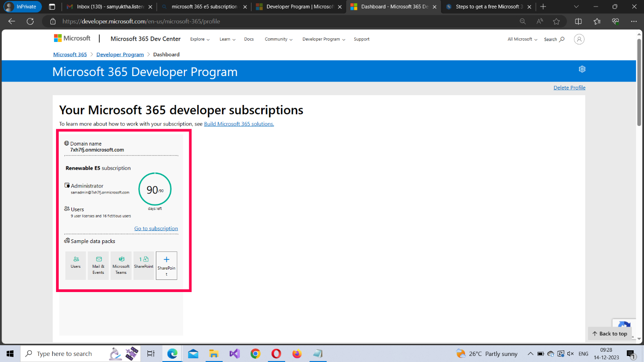Expand the Learn dropdown menu

tap(227, 39)
